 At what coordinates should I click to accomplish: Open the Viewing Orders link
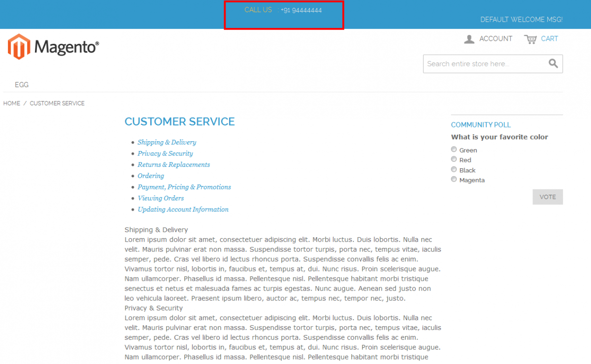[x=161, y=198]
